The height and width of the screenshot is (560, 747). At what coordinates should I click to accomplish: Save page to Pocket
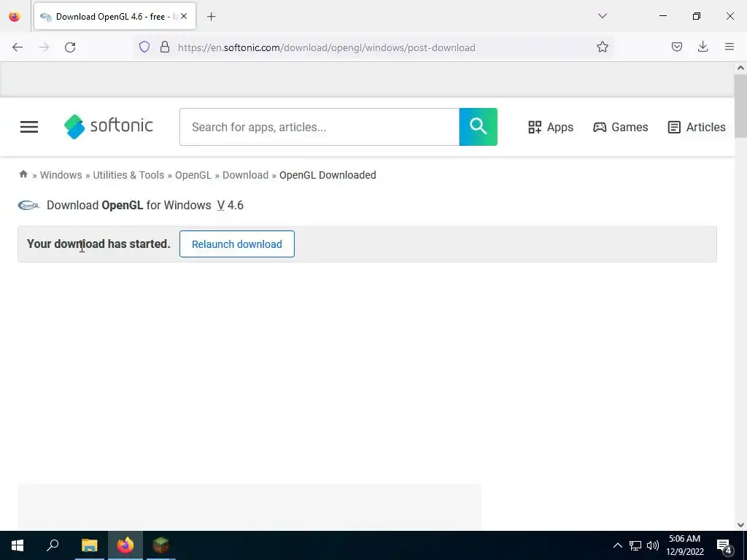coord(676,47)
